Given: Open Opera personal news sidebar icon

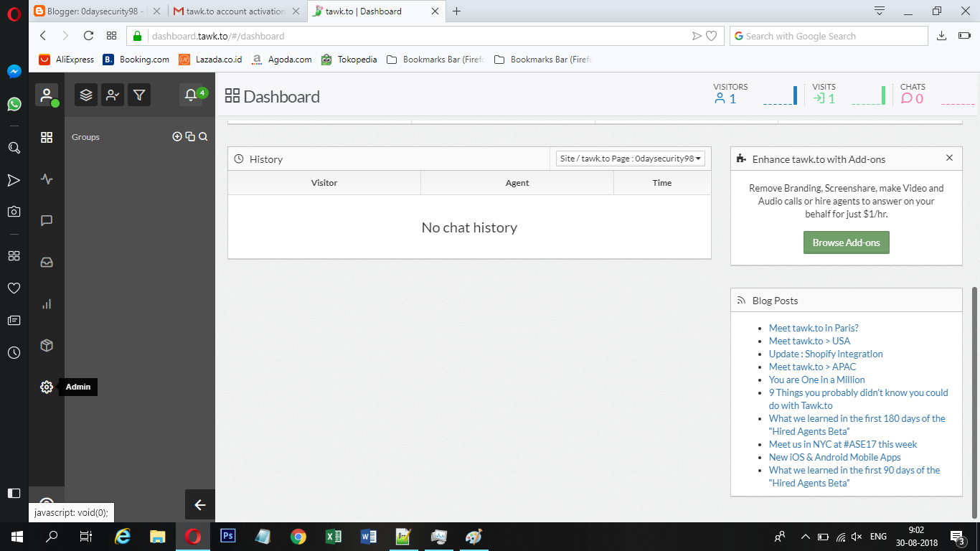Looking at the screenshot, I should click(x=14, y=320).
